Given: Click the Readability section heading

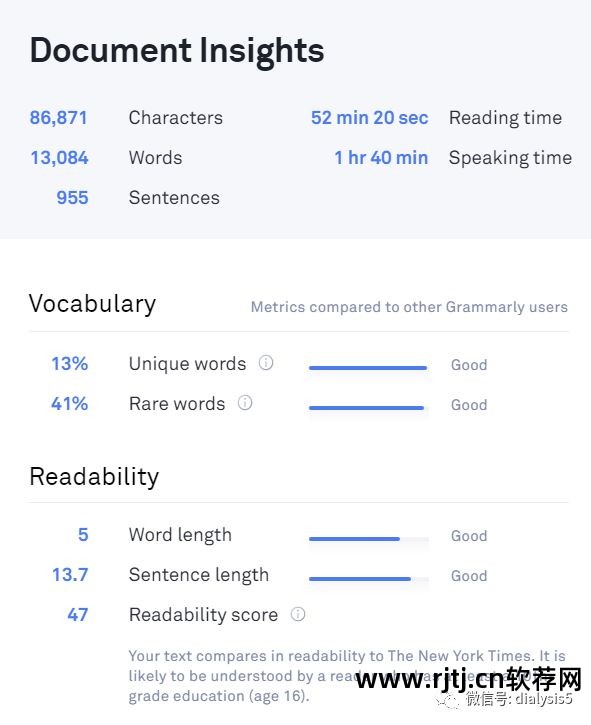Looking at the screenshot, I should tap(94, 477).
